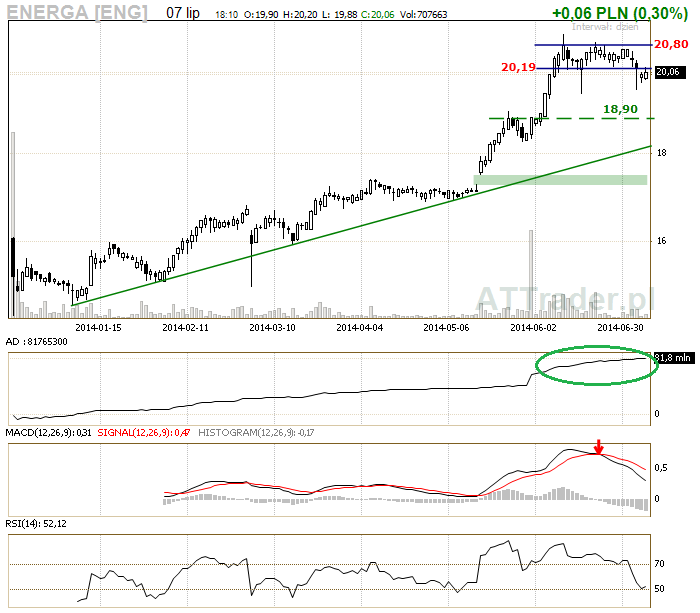
Task: Click the AD value tag 81,8 mln
Action: [675, 358]
